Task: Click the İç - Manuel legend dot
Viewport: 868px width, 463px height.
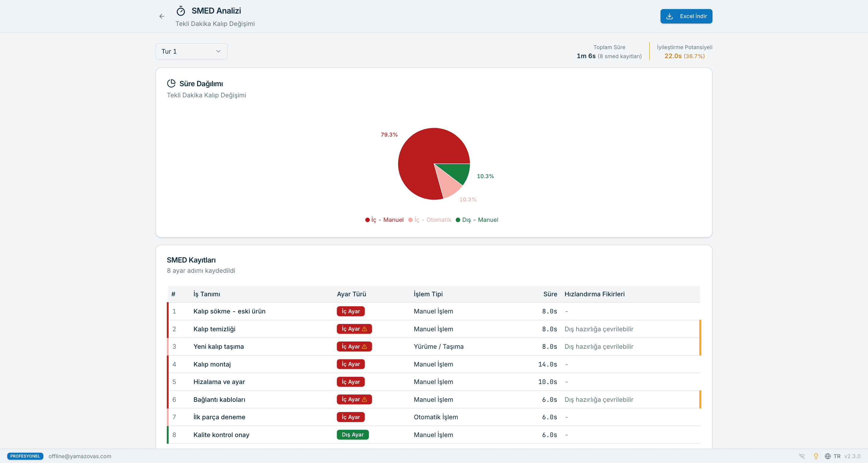Action: click(367, 220)
